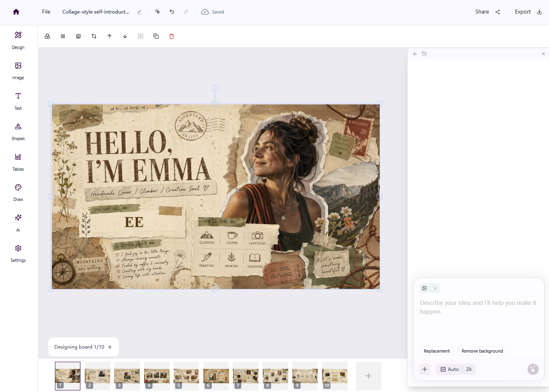
Task: Open the AI tools panel
Action: pos(18,223)
